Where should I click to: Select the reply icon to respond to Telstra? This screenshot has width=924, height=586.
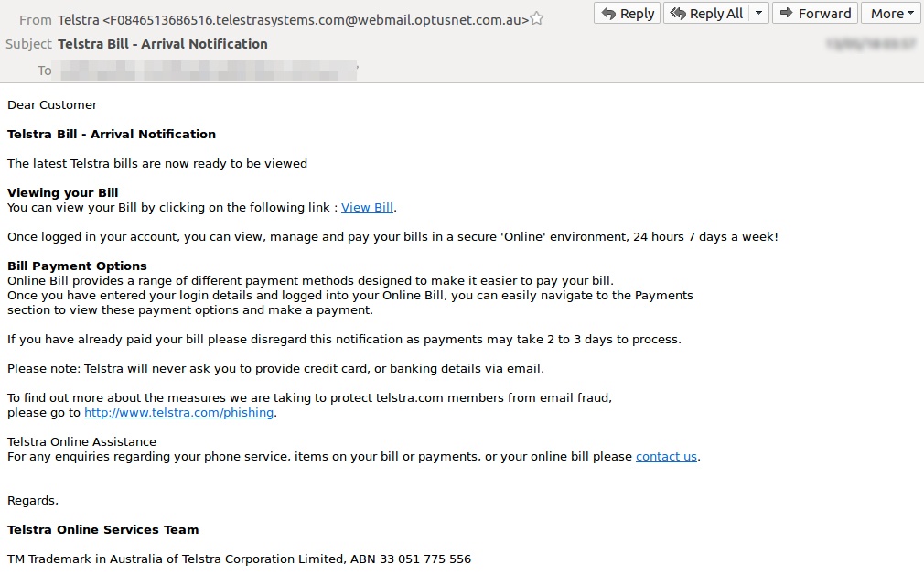click(608, 13)
